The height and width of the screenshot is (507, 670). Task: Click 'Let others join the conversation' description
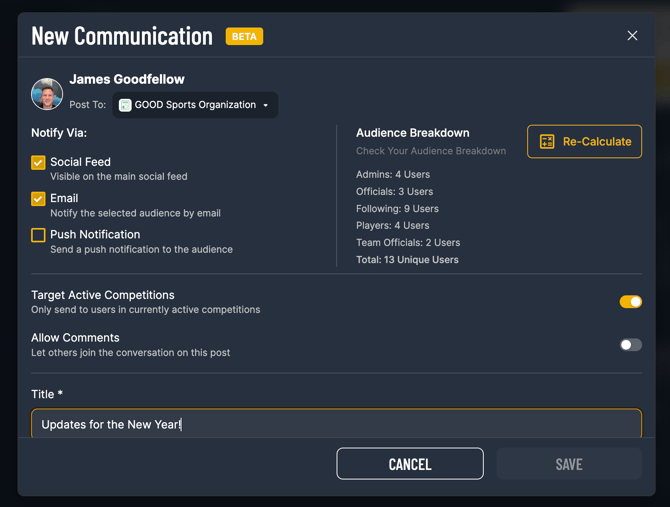click(130, 353)
